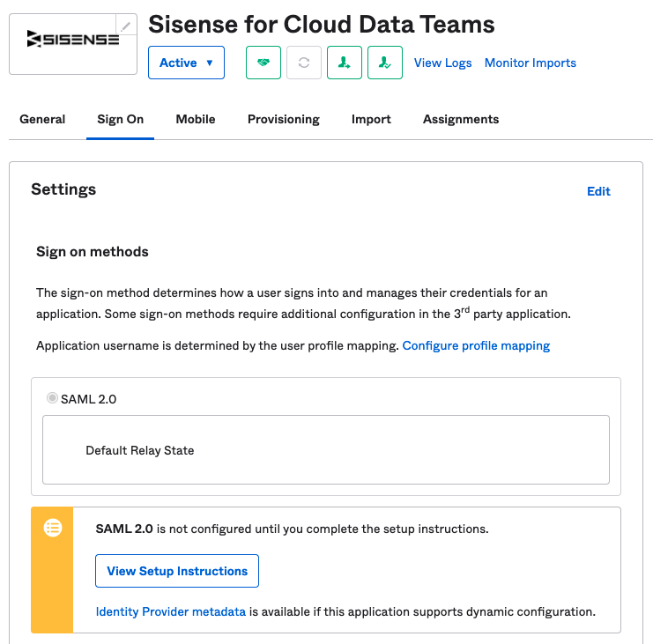Screen dimensions: 653x644
Task: Open the Mobile tab
Action: (196, 119)
